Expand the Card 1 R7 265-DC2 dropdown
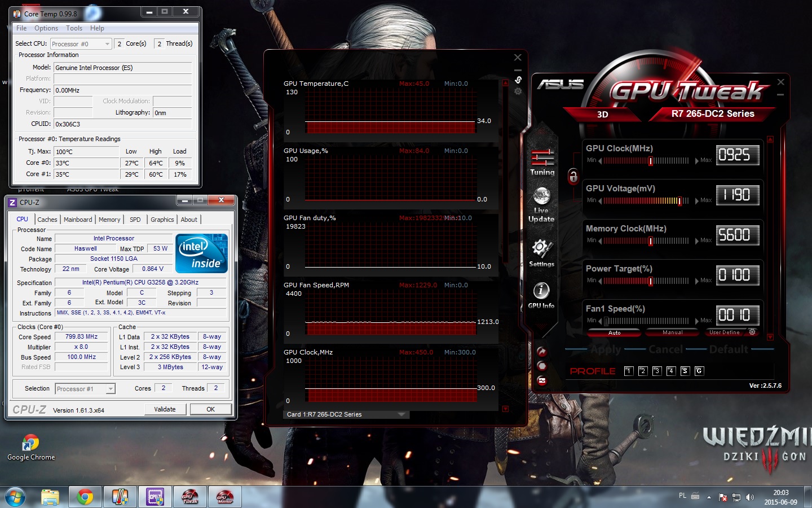 point(401,414)
